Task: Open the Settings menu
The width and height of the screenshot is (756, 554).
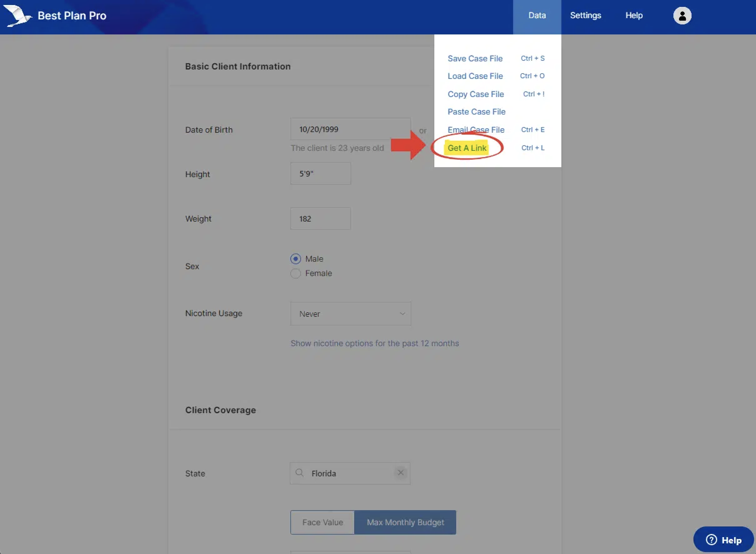Action: pos(585,15)
